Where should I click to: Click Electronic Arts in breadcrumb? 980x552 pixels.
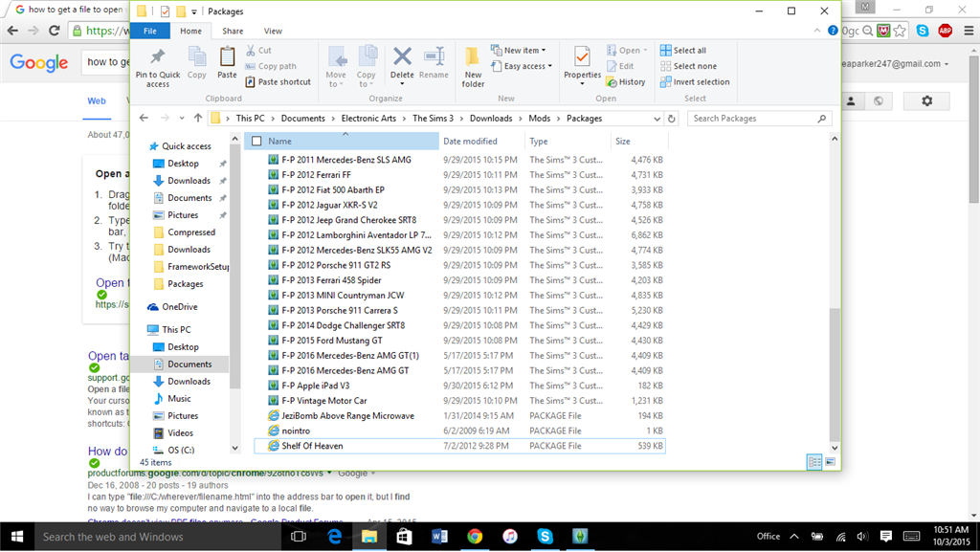coord(368,118)
